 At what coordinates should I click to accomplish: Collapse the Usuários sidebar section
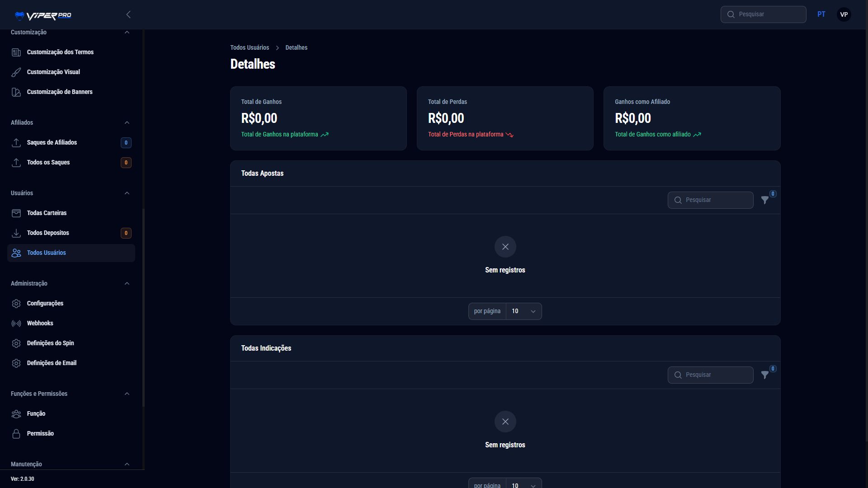pyautogui.click(x=127, y=193)
